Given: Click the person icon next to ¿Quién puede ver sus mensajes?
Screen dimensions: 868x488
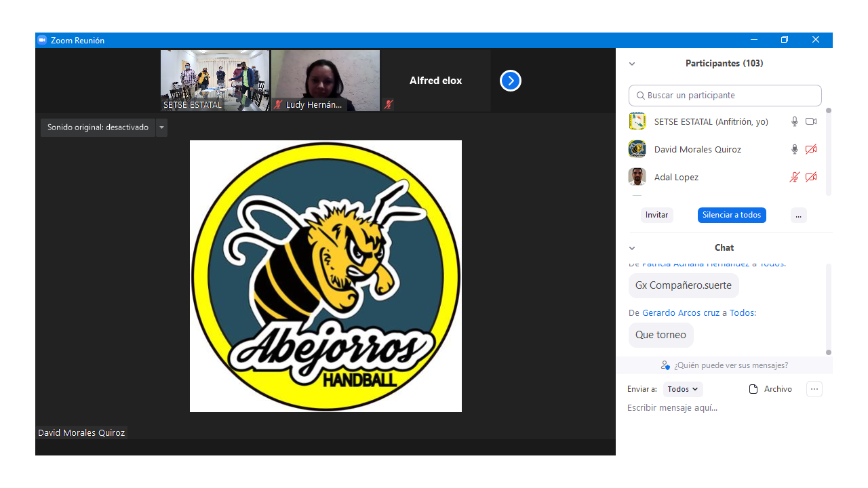Looking at the screenshot, I should point(665,365).
